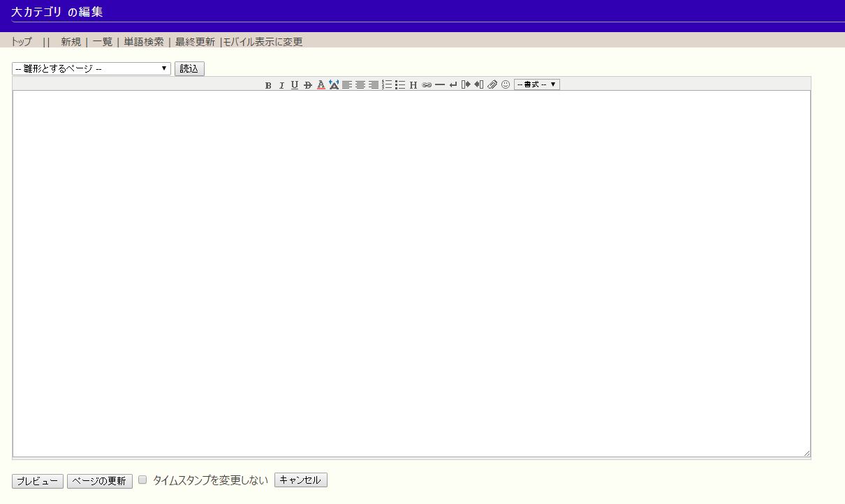Go to 単語検索 in navigation bar
This screenshot has height=504, width=845.
144,42
